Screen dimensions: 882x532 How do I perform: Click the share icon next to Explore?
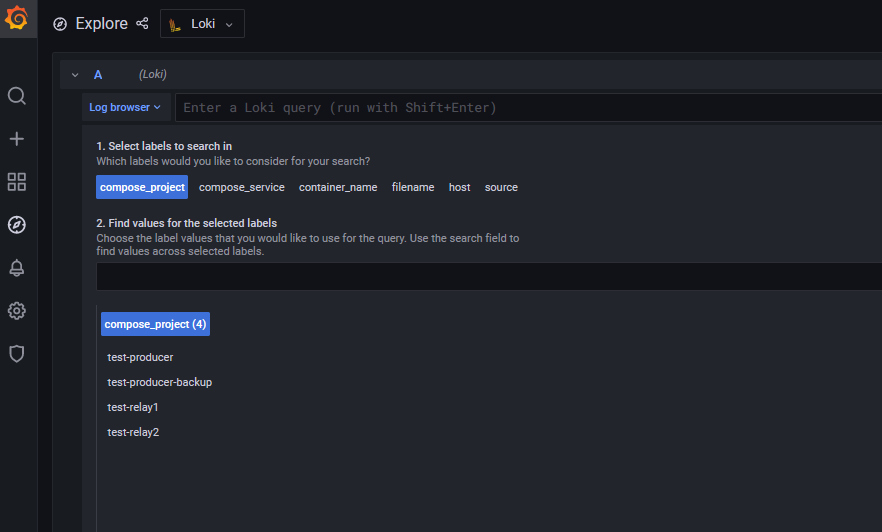(142, 24)
